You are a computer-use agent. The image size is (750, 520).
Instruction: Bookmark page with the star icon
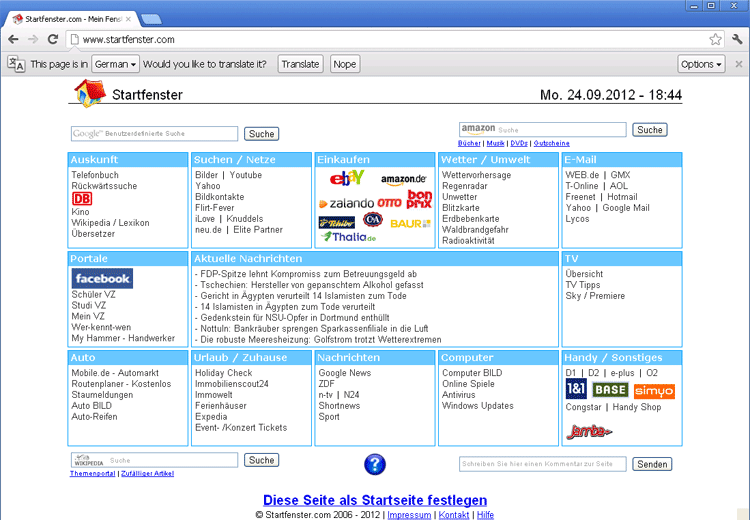pyautogui.click(x=716, y=40)
